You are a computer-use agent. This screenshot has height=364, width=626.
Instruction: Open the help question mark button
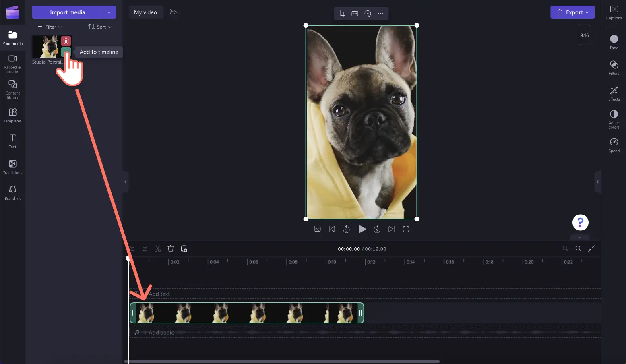(x=580, y=222)
